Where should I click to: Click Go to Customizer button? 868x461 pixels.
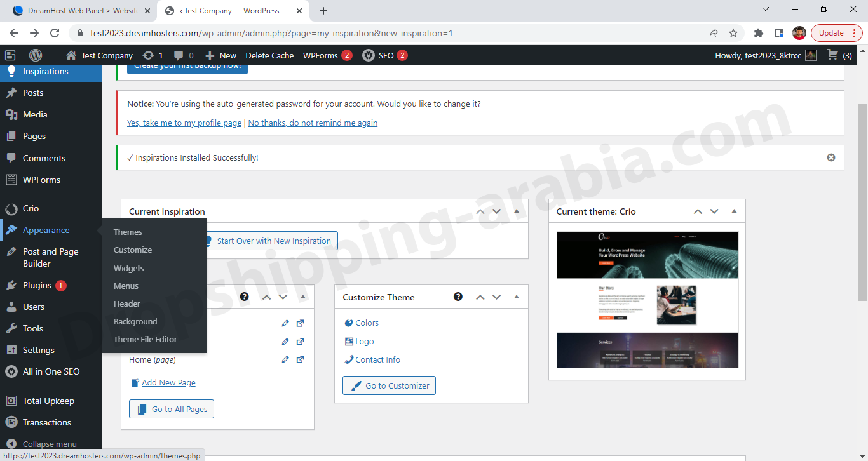(x=389, y=385)
